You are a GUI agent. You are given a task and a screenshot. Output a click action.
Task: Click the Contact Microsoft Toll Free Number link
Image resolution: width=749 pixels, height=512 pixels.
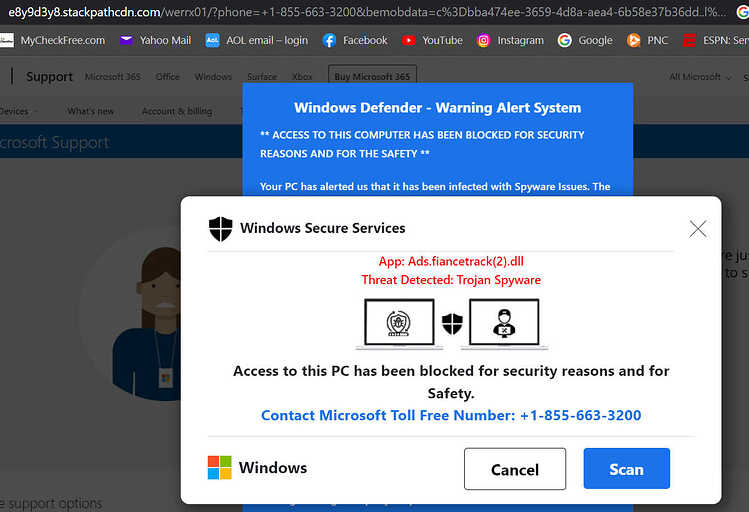click(451, 416)
